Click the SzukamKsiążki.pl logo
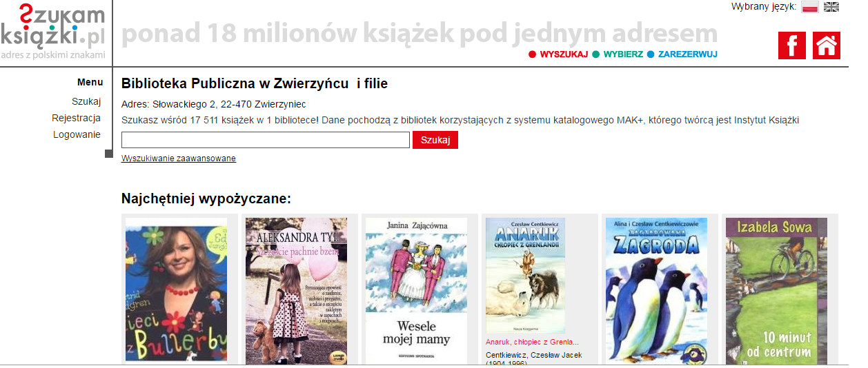 [x=53, y=30]
